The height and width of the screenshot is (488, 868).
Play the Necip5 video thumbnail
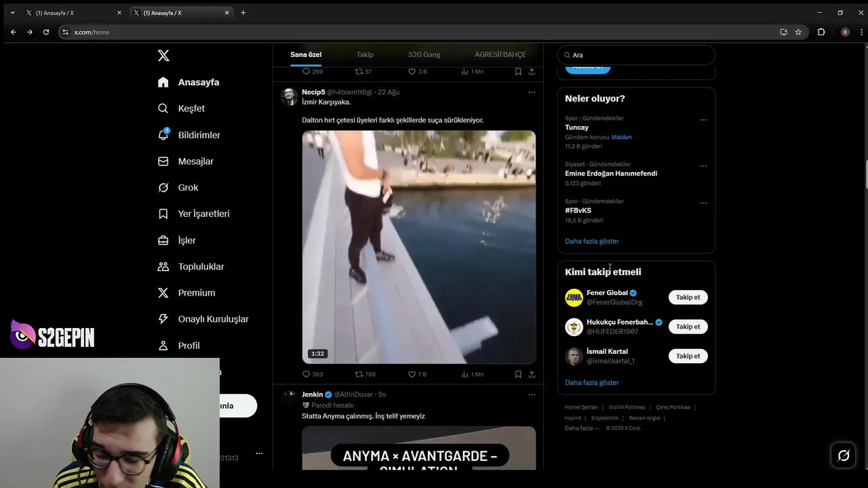(x=418, y=247)
